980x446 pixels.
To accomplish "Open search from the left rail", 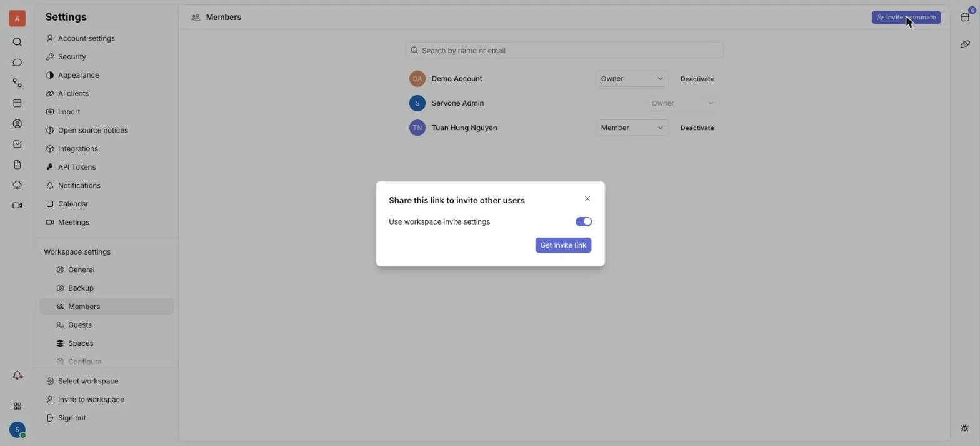I will pos(17,42).
